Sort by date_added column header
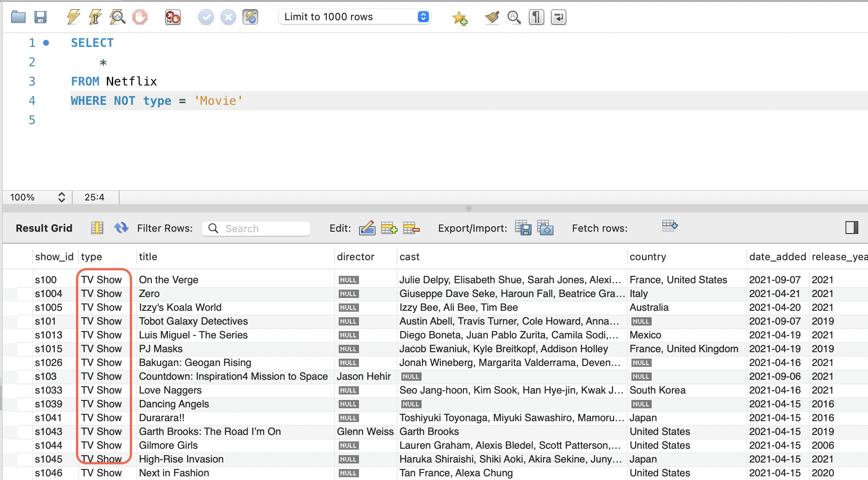This screenshot has width=868, height=480. point(778,257)
